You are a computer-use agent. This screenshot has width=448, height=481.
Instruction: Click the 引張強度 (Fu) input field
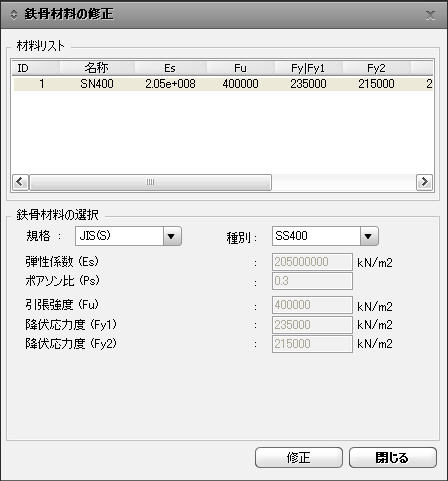(x=312, y=305)
